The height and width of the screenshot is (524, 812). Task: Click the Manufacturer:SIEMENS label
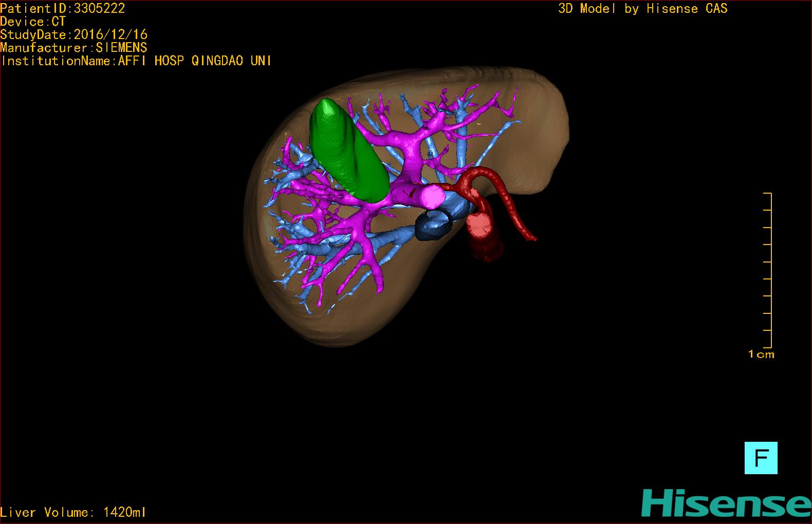[x=74, y=48]
